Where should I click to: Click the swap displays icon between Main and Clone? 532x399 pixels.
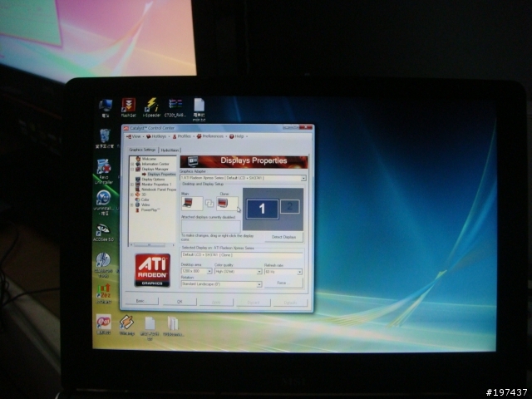tap(209, 203)
